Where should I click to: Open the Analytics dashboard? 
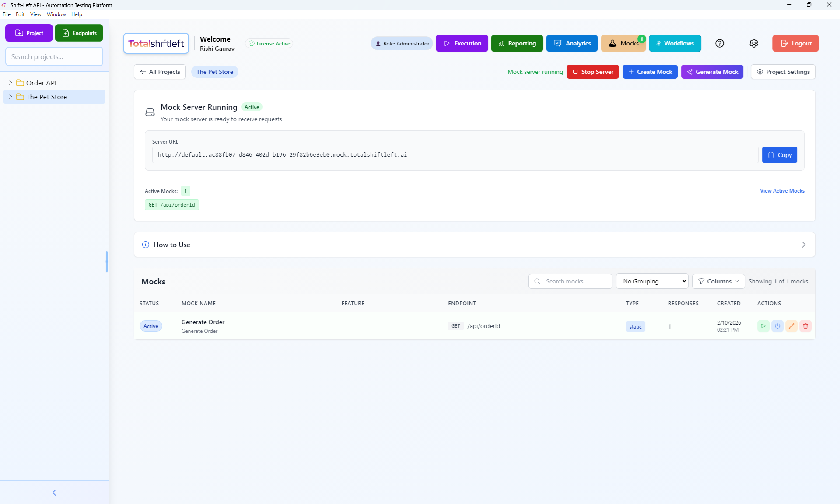[572, 43]
